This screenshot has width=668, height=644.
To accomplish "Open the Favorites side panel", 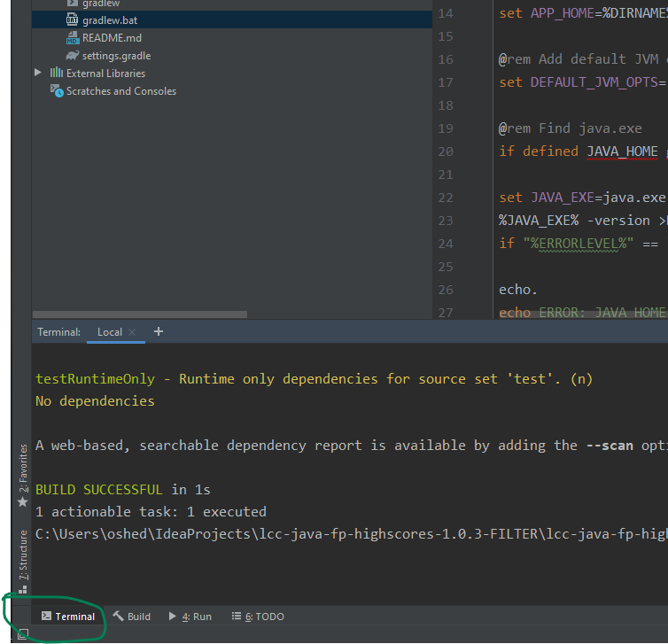I will click(23, 469).
